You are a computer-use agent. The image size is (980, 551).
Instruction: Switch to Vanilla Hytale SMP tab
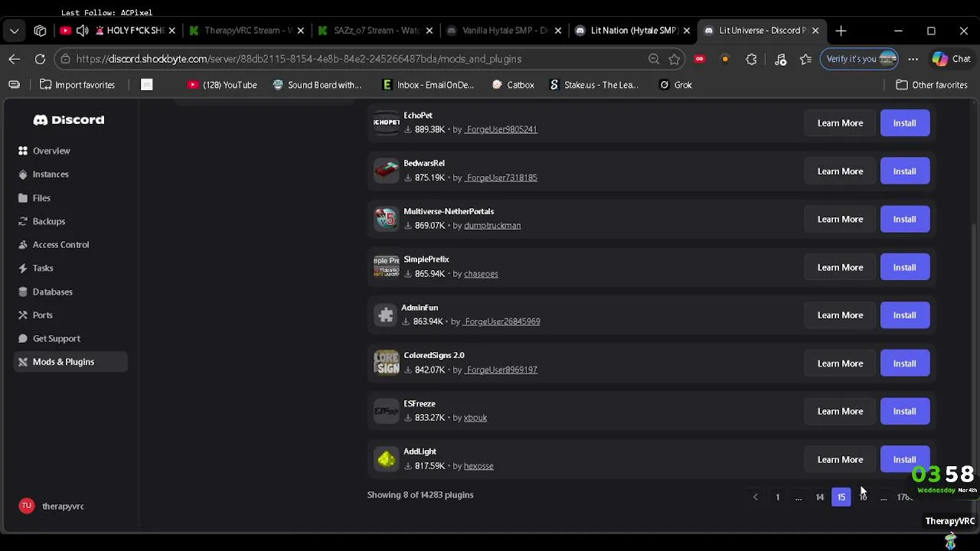[503, 31]
